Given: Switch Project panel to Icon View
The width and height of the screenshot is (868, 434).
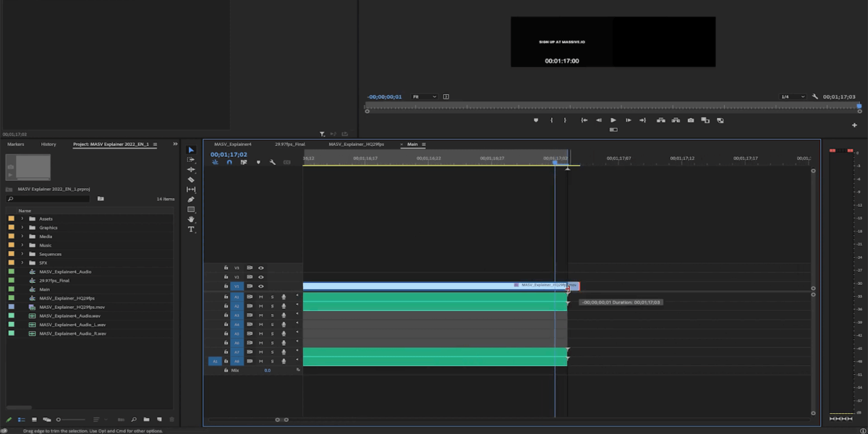Looking at the screenshot, I should pos(34,419).
